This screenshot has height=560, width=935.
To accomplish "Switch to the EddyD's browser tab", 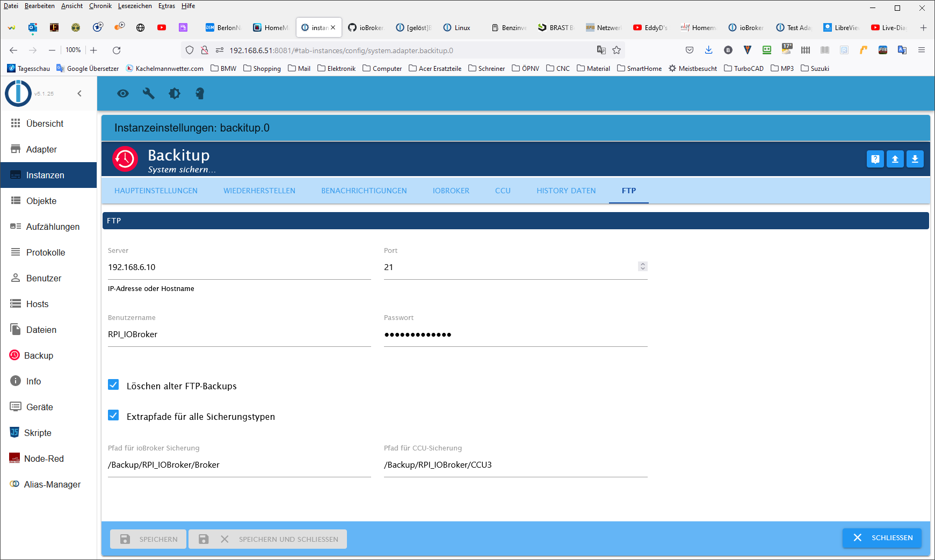I will [651, 28].
